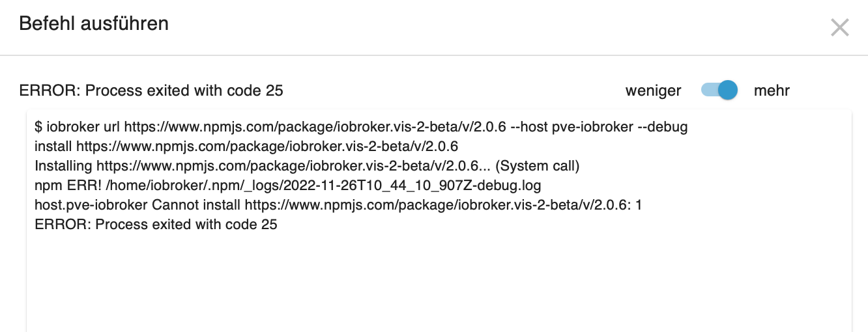Click the "Befehl ausführen" dialog title
The width and height of the screenshot is (868, 332).
(x=94, y=24)
